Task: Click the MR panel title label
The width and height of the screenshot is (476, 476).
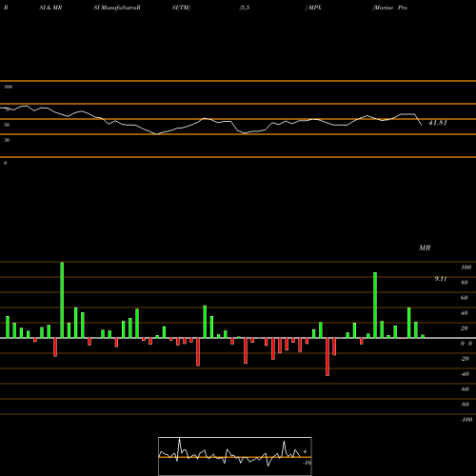Action: point(425,248)
